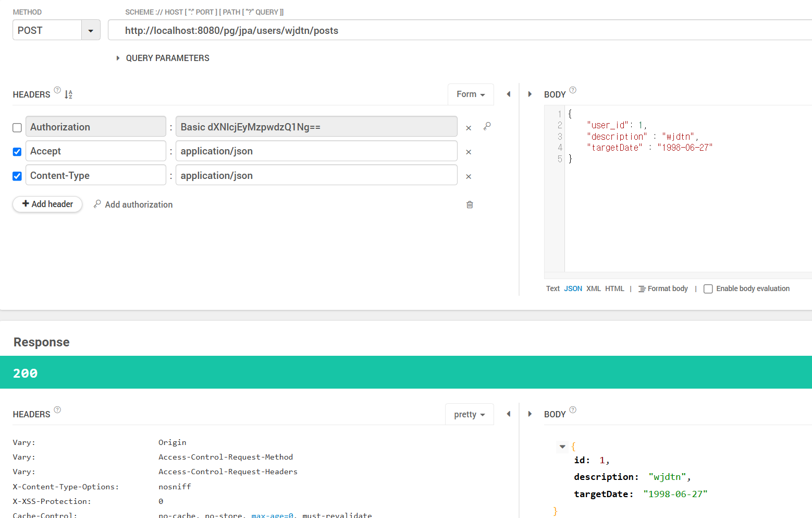This screenshot has width=812, height=518.
Task: Edit the request URL field
Action: (460, 30)
